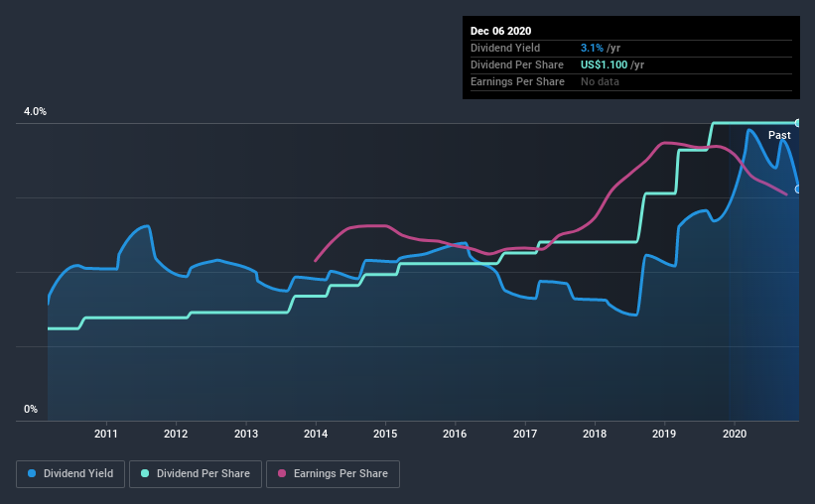Viewport: 815px width, 504px height.
Task: Click the 'Past' label on chart
Action: [779, 136]
